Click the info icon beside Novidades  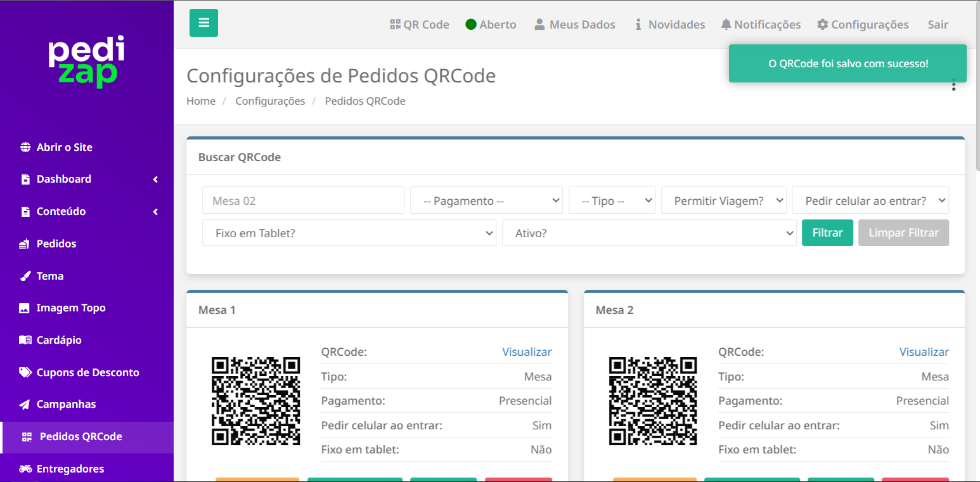coord(638,24)
